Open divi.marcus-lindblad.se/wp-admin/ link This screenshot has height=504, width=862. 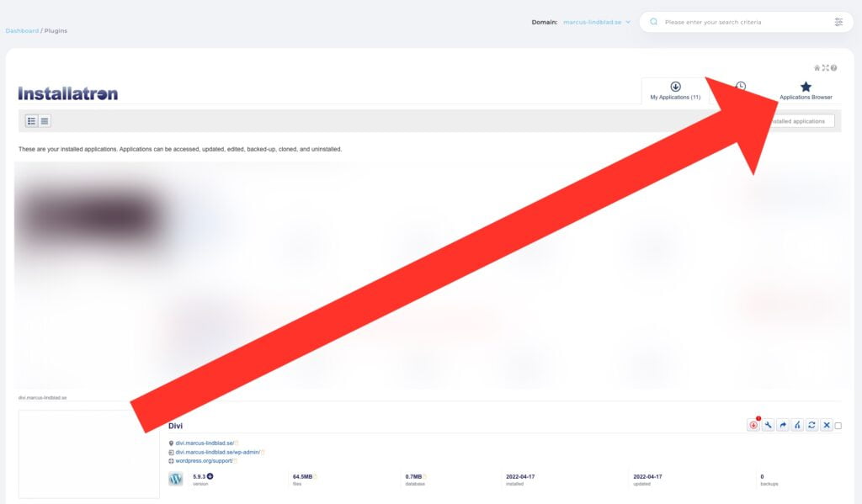218,452
